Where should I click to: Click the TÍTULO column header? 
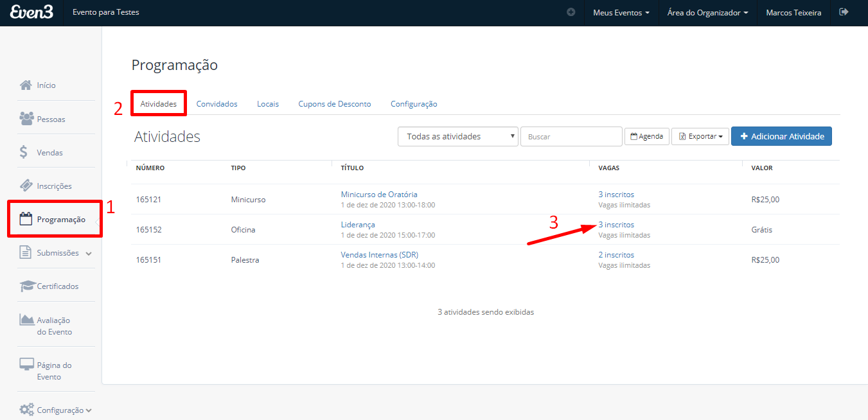[x=353, y=168]
